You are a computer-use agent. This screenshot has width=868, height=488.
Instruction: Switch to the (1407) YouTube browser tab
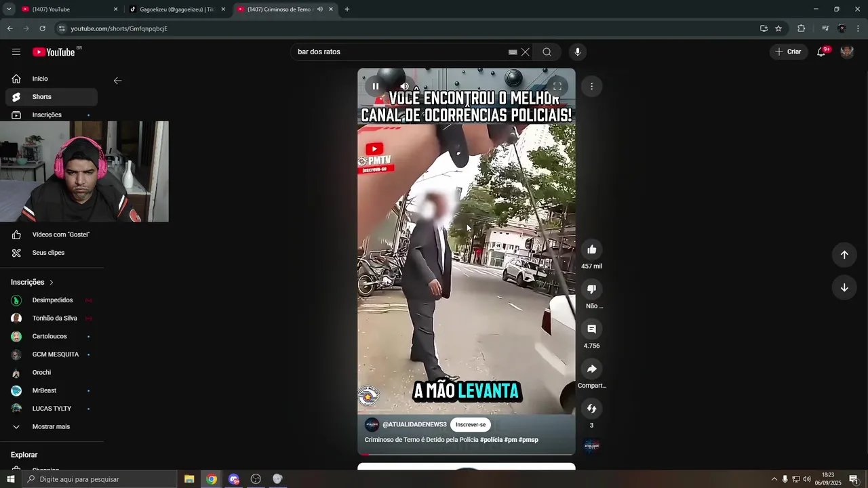68,9
